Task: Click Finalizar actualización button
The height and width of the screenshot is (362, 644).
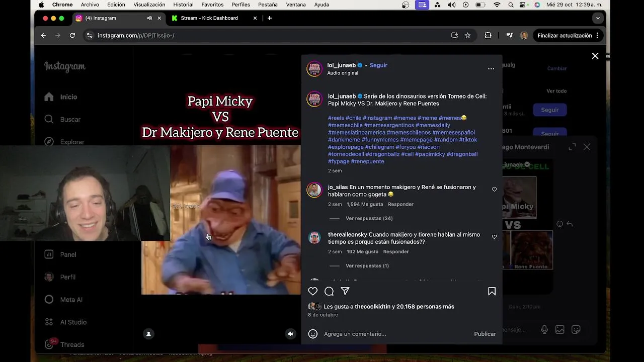Action: (565, 36)
